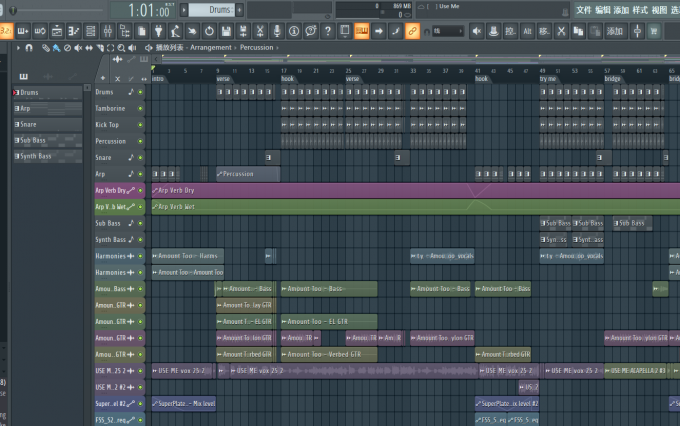Screen dimensions: 680x426
Task: Click the stamp tool icon in toolbar
Action: pyautogui.click(x=493, y=31)
